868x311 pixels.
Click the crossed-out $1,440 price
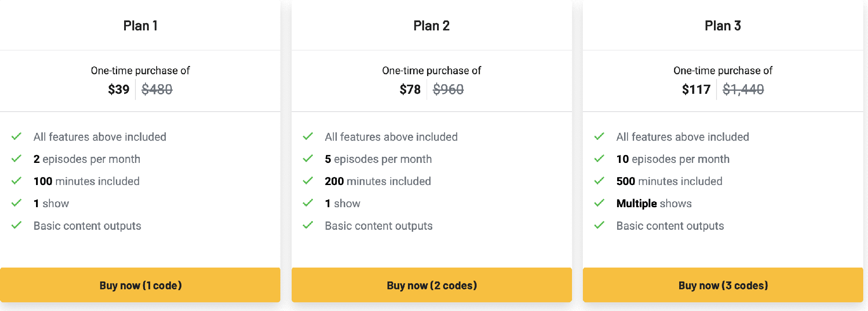click(x=743, y=89)
